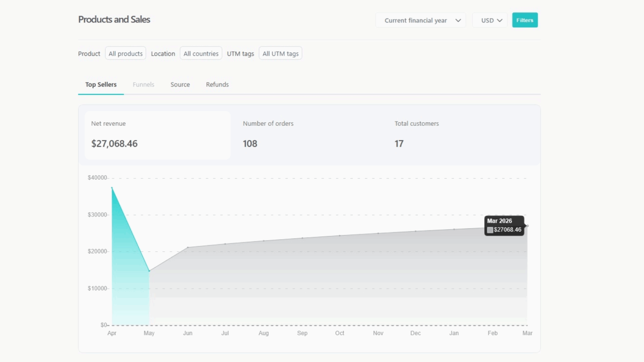This screenshot has height=362, width=644.
Task: Click the gray legend square in tooltip
Action: tap(490, 230)
